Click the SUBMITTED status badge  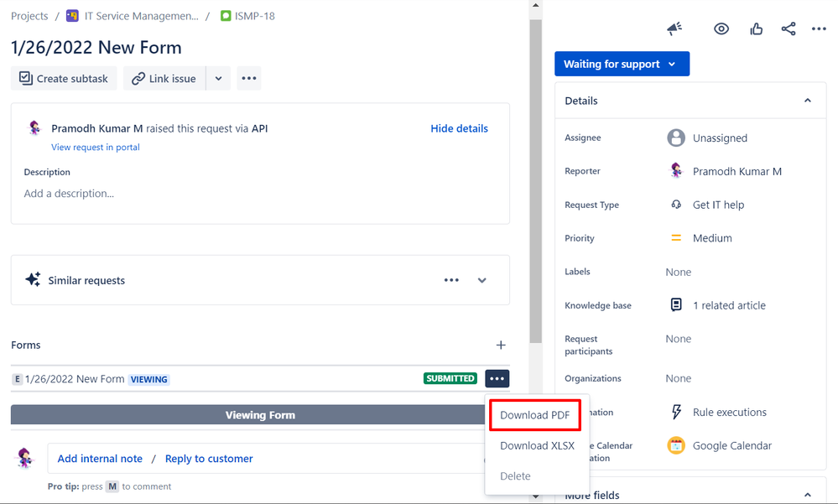(x=450, y=378)
